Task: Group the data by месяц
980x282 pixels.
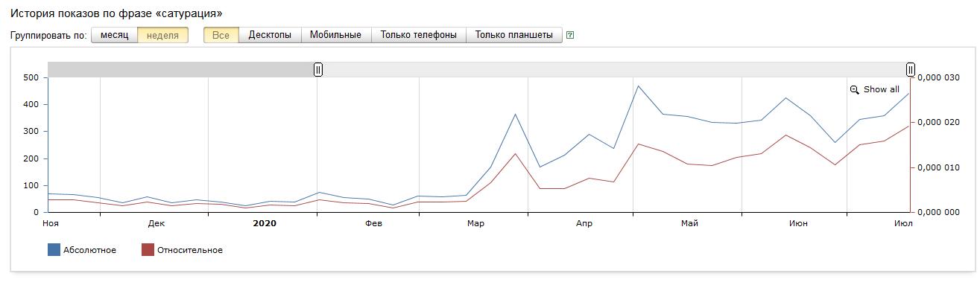Action: [x=115, y=35]
